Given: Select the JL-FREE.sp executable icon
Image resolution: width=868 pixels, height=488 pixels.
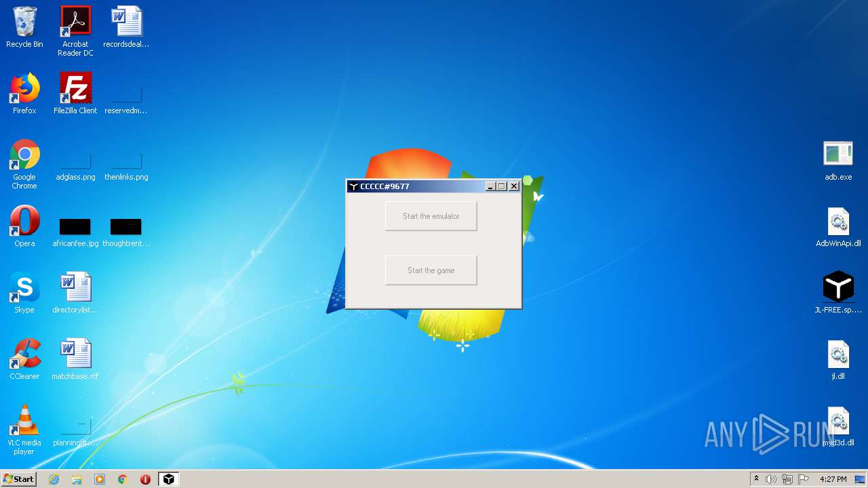Looking at the screenshot, I should pos(838,293).
